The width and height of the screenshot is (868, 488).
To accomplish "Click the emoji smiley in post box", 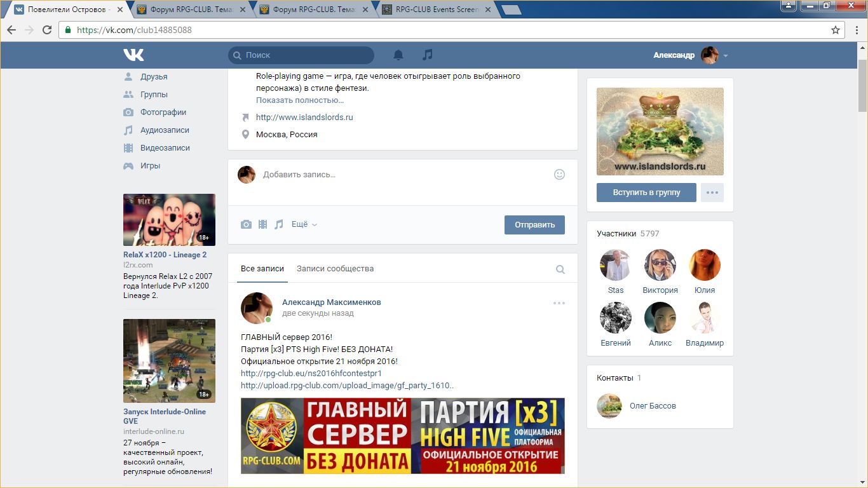I will (559, 174).
